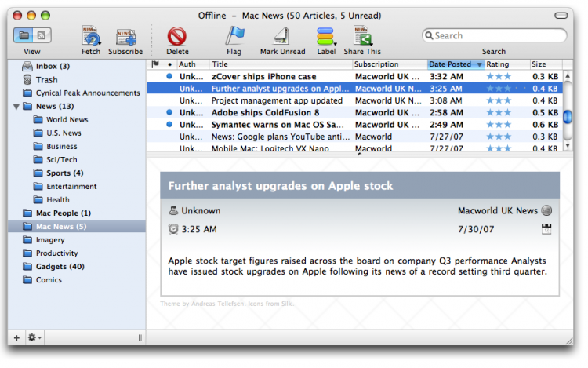Viewport: 588px width, 368px height.
Task: Click the Search field
Action: click(x=494, y=35)
